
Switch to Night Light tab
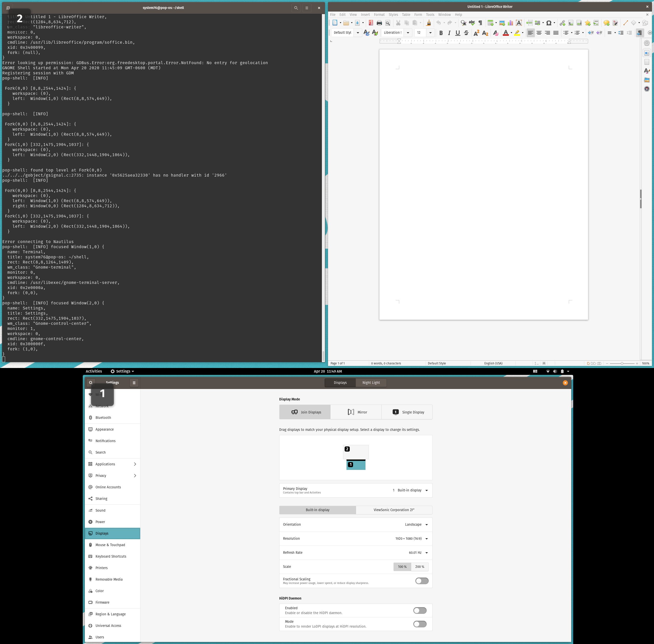(x=371, y=383)
